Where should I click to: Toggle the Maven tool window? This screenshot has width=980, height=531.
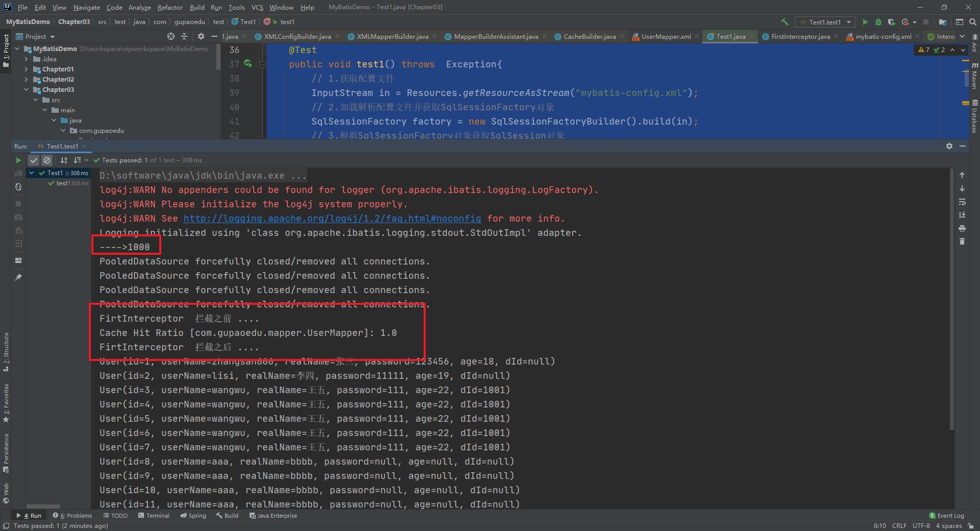pyautogui.click(x=974, y=76)
